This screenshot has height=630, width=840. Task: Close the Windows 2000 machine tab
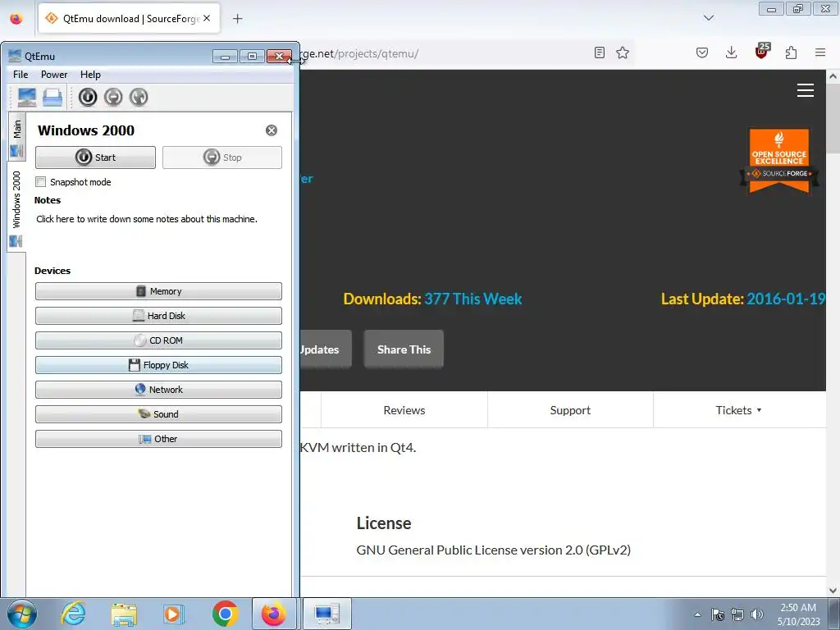[x=272, y=130]
